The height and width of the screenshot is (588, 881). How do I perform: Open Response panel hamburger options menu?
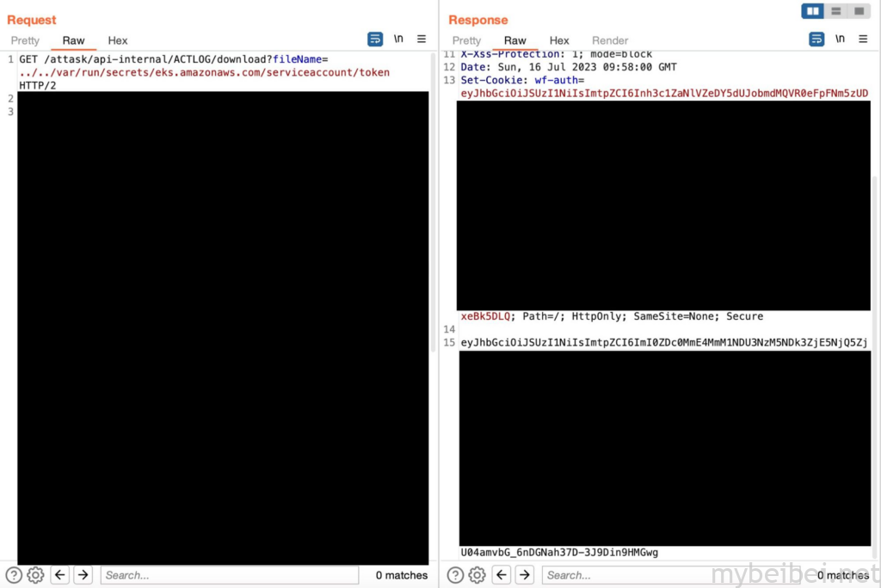coord(863,40)
